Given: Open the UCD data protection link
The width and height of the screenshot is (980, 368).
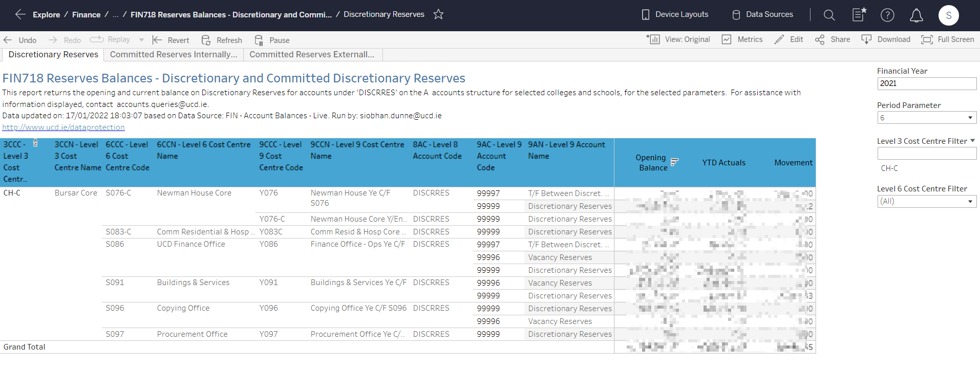Looking at the screenshot, I should [63, 127].
